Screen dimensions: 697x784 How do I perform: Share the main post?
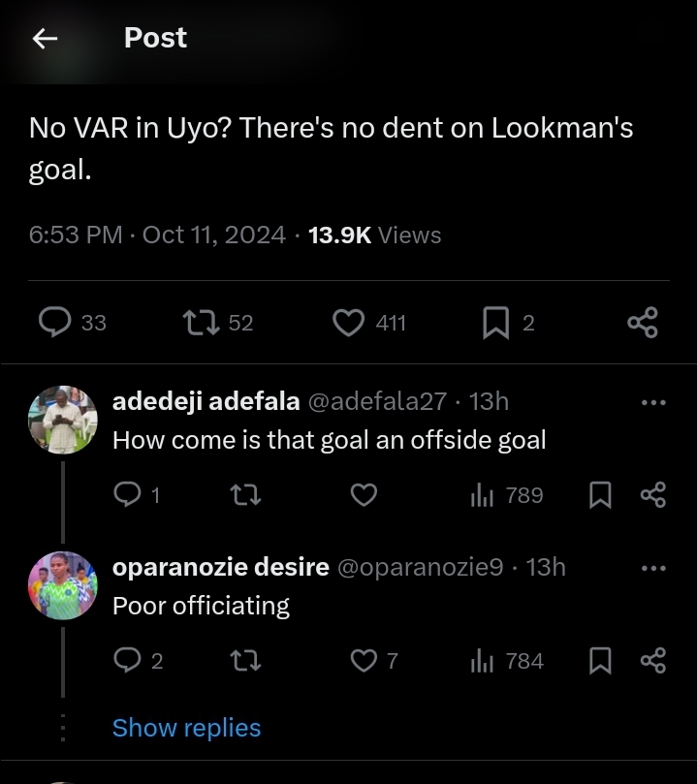pyautogui.click(x=643, y=322)
